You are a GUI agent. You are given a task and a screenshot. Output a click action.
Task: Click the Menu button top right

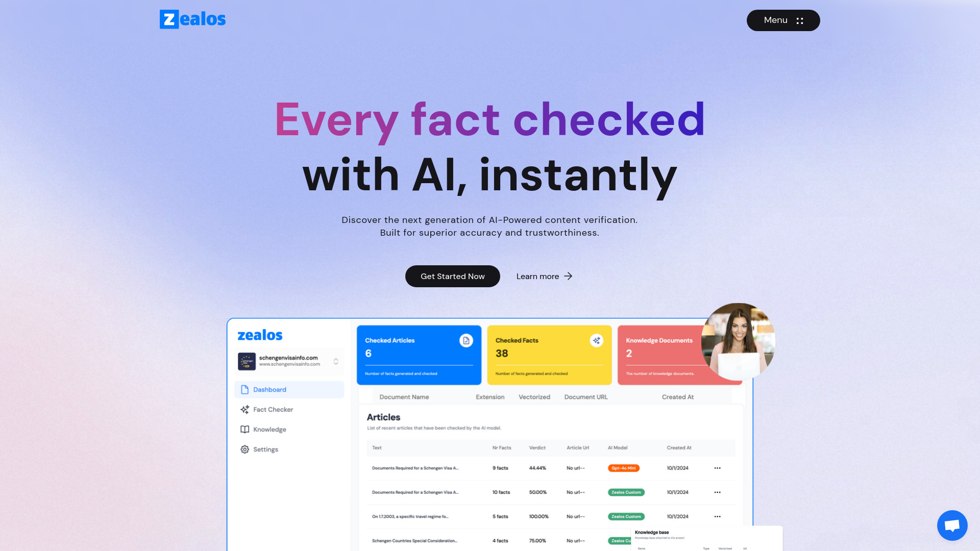coord(783,20)
